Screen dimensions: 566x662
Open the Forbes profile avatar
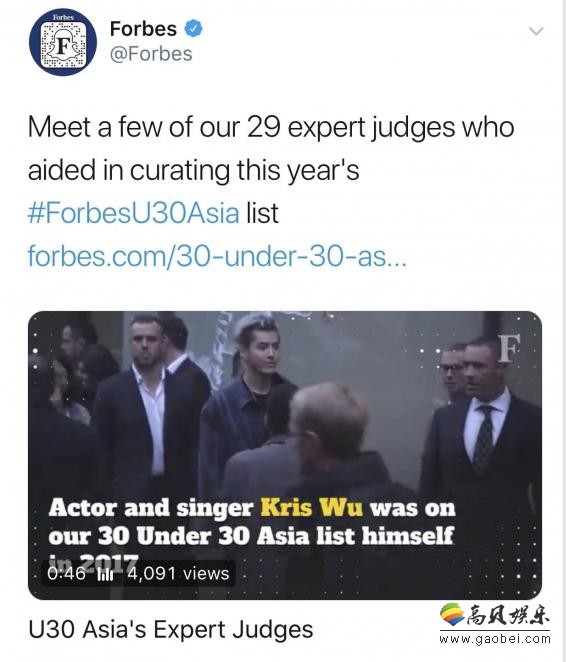click(x=63, y=43)
